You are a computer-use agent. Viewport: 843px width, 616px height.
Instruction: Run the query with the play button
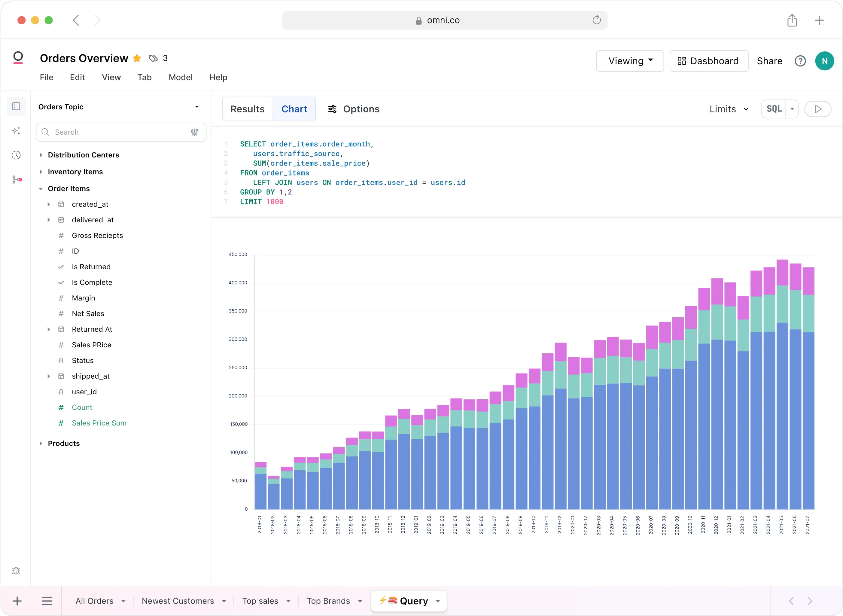pos(818,109)
